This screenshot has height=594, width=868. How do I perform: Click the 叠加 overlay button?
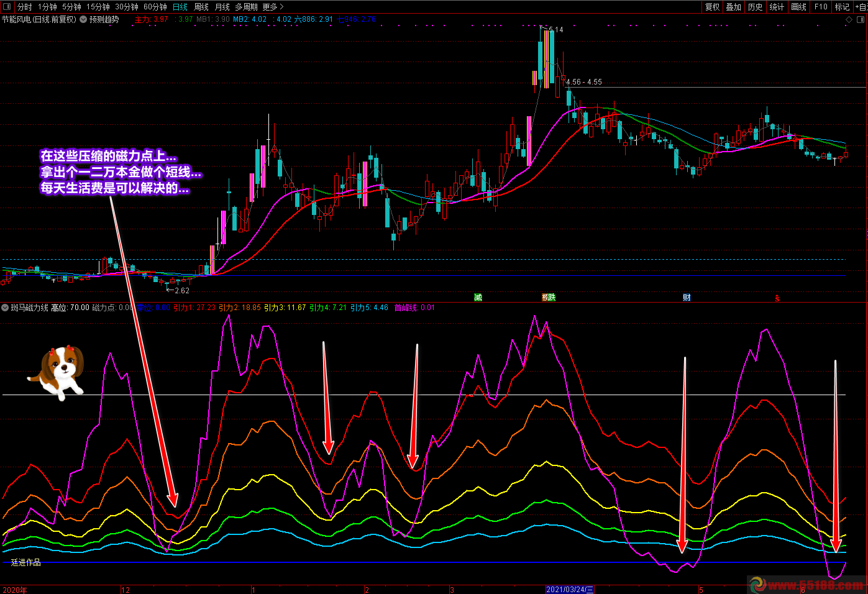pos(733,7)
